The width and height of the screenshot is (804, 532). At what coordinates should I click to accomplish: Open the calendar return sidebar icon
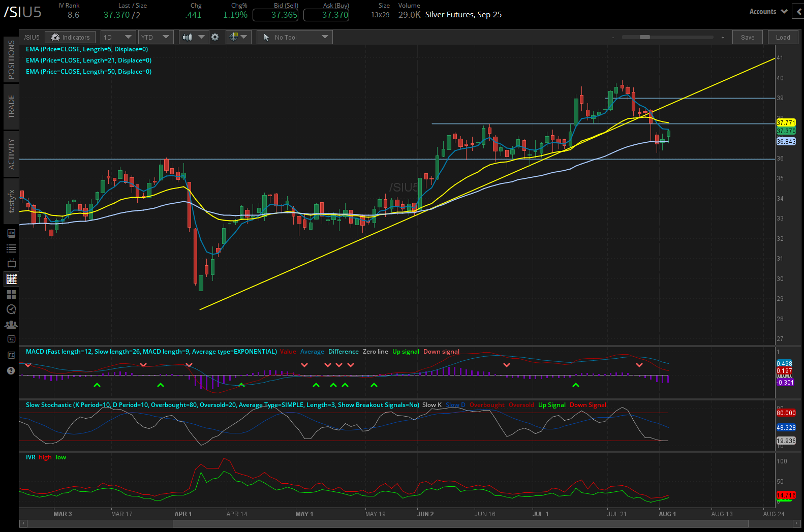point(11,339)
